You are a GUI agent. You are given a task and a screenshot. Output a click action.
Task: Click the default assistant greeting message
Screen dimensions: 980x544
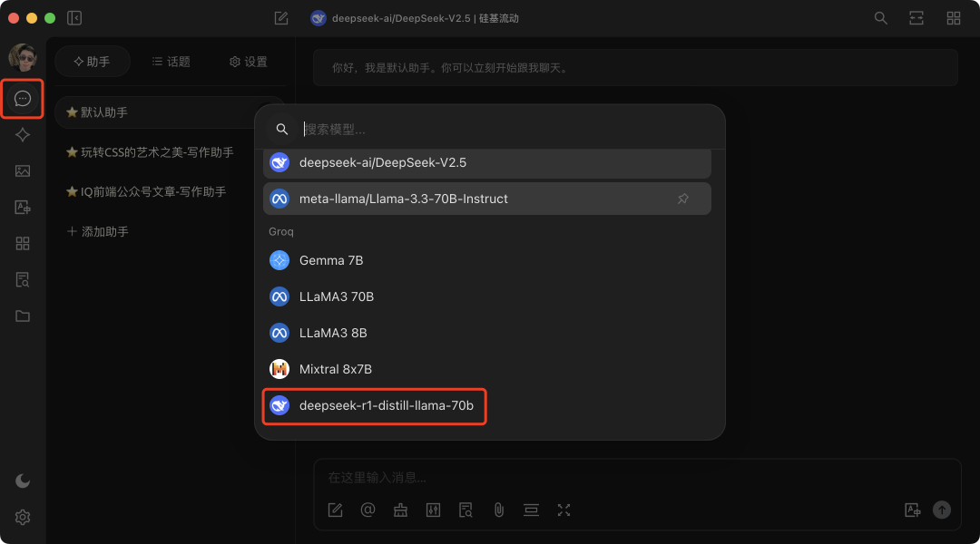pyautogui.click(x=635, y=67)
